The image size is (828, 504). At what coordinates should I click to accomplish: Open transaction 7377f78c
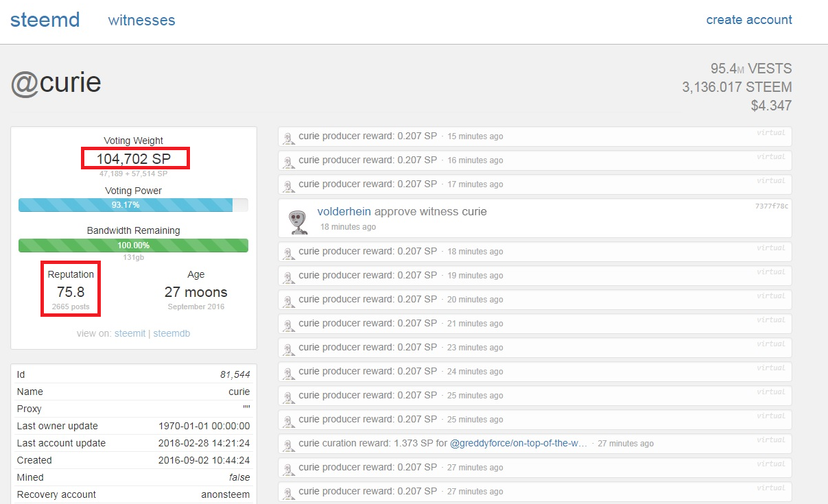(773, 206)
